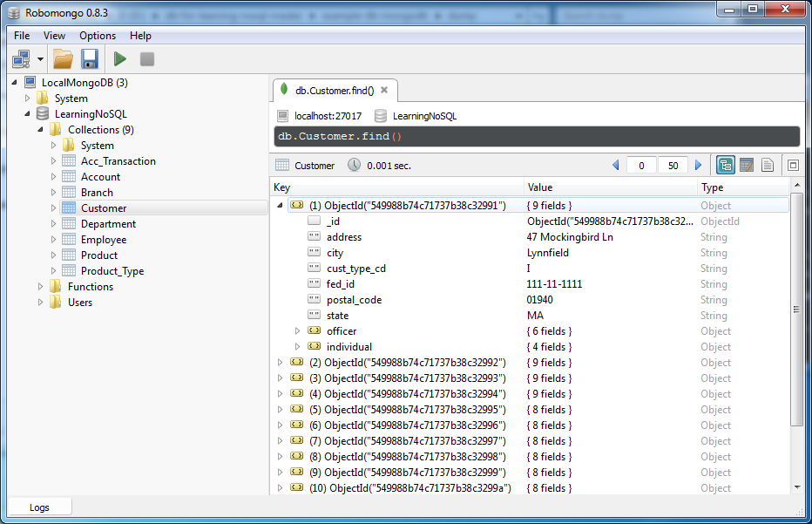The width and height of the screenshot is (812, 524).
Task: Click the Save floppy disk icon
Action: pos(90,59)
